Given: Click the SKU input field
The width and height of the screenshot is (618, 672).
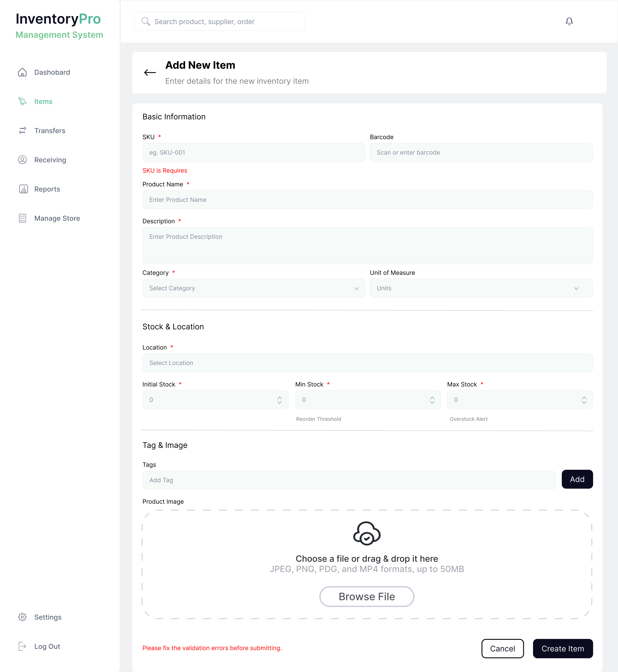Looking at the screenshot, I should pos(254,152).
